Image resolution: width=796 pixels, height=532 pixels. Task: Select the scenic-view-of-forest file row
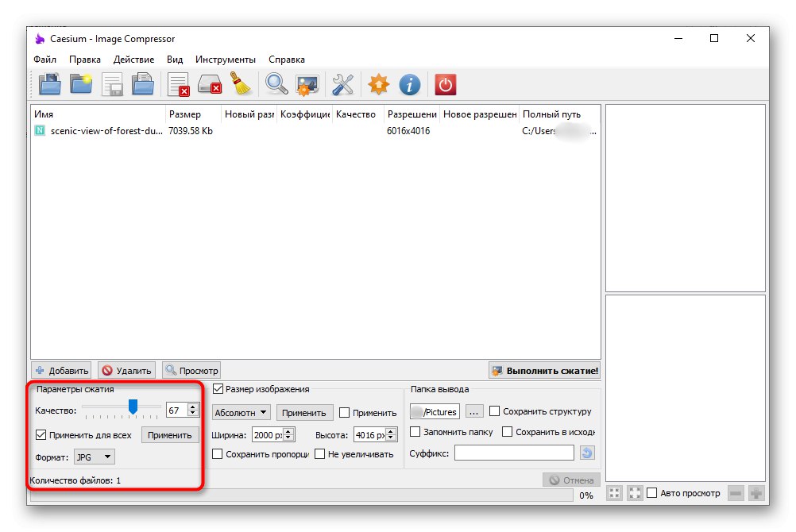[x=315, y=131]
